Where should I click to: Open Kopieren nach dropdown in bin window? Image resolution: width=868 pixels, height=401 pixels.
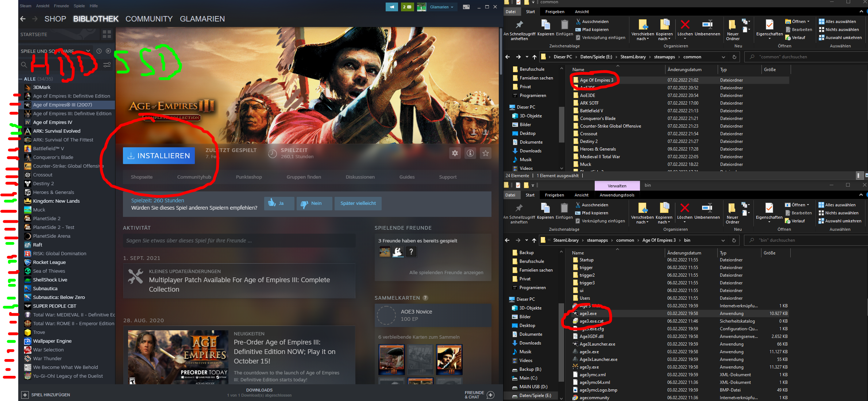(664, 213)
